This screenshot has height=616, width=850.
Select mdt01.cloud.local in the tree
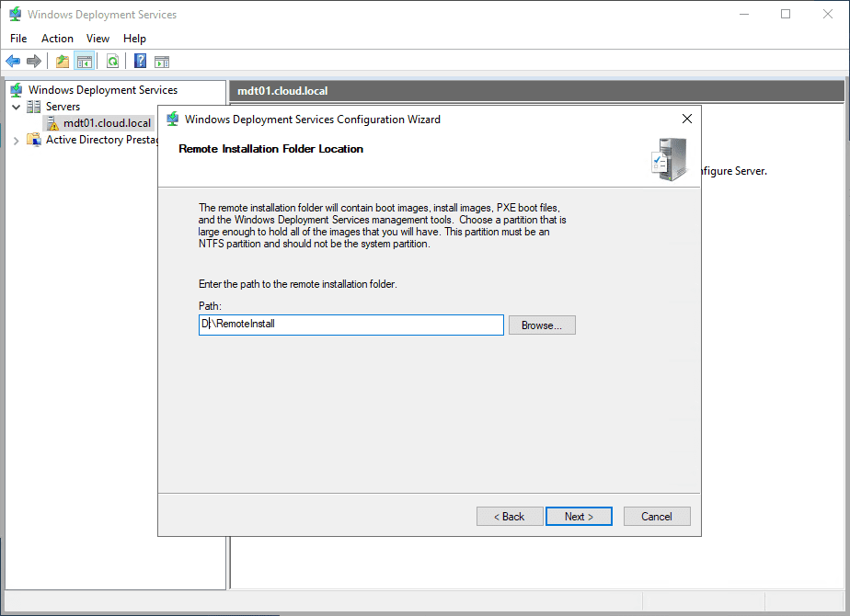click(x=108, y=123)
